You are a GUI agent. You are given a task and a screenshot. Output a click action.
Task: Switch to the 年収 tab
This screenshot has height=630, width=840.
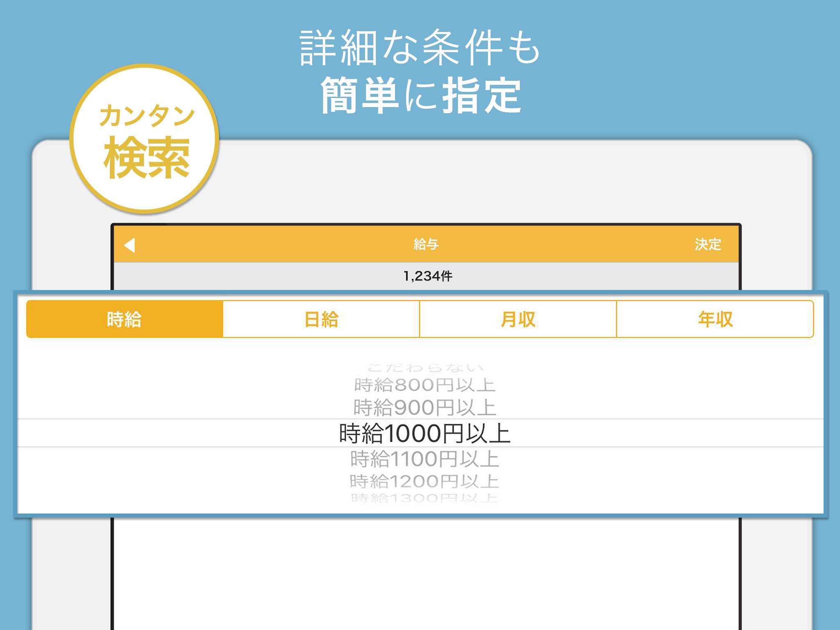(x=715, y=319)
